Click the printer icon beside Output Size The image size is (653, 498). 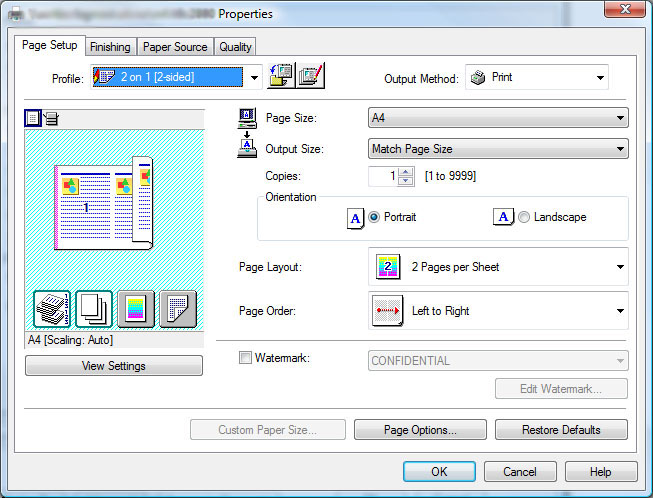coord(247,149)
